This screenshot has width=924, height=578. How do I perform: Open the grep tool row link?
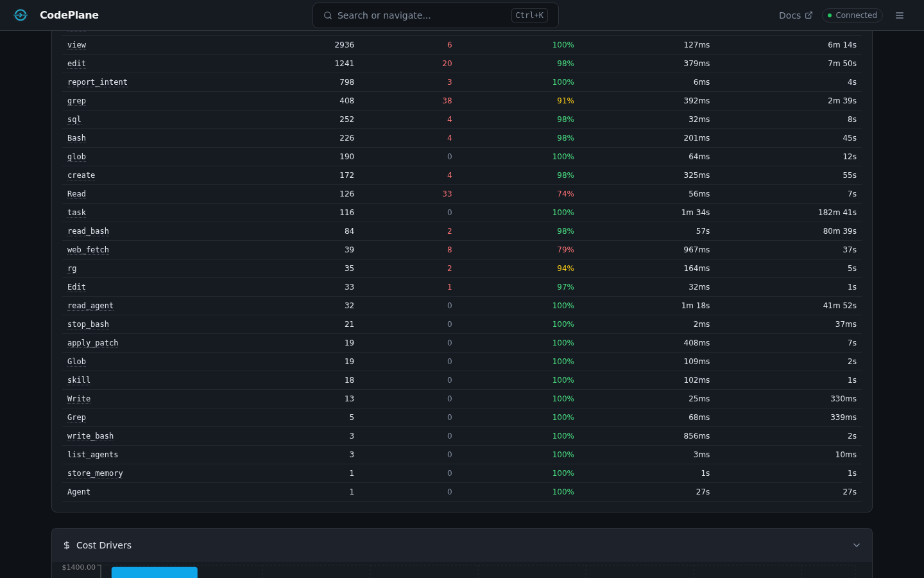(x=76, y=101)
